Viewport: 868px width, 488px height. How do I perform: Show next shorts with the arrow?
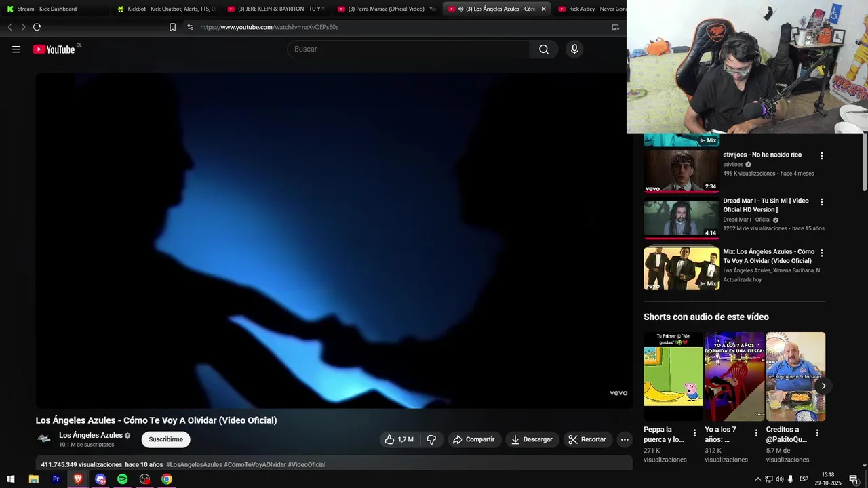823,386
